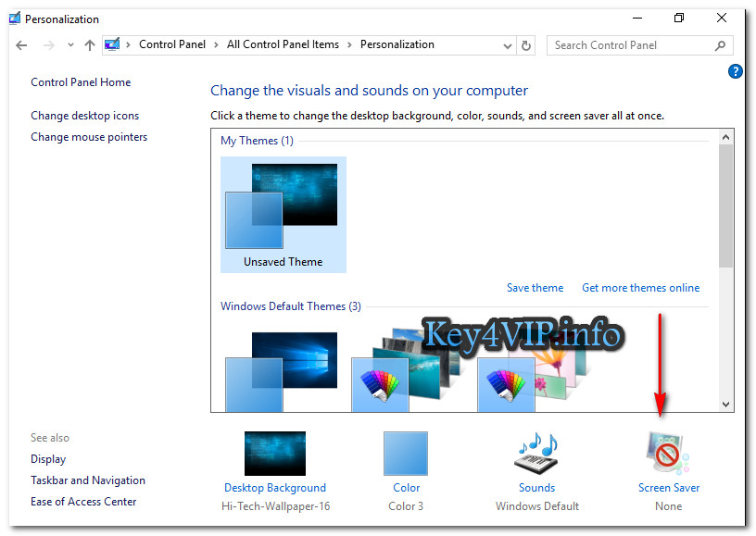Viewport: 756px width, 536px height.
Task: Click the scrollbar up arrow in themes list
Action: 725,137
